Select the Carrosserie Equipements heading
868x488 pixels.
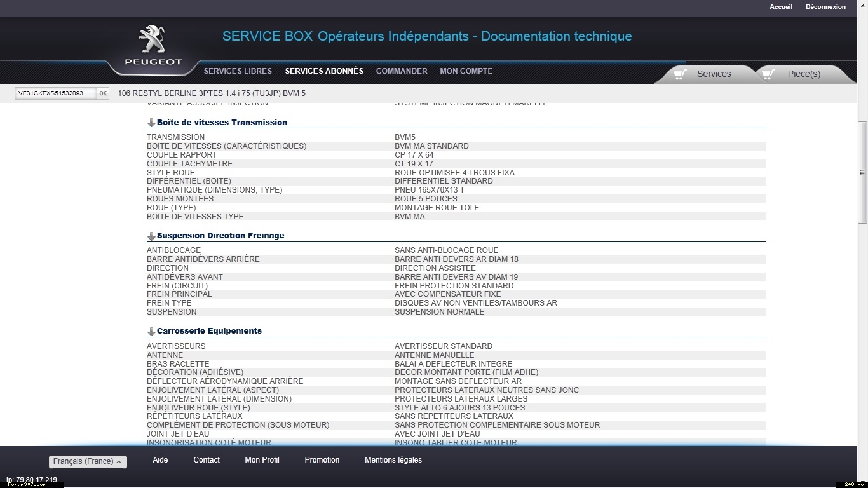coord(209,331)
